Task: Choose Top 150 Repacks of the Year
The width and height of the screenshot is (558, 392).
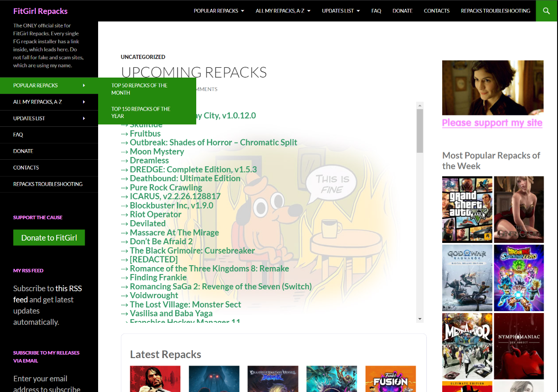Action: [x=147, y=113]
